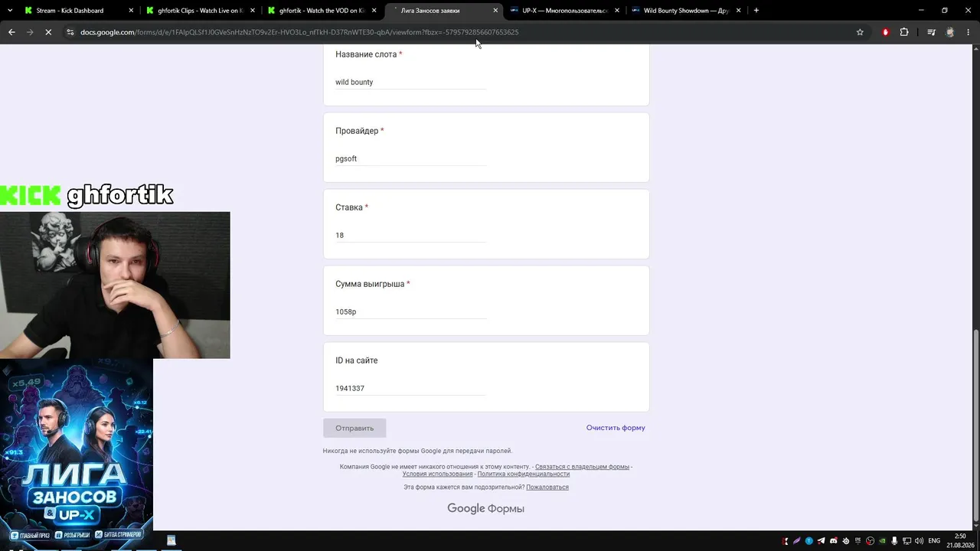Viewport: 980px width, 551px height.
Task: Switch to ghfortik Watch the VOD tab
Action: point(322,11)
